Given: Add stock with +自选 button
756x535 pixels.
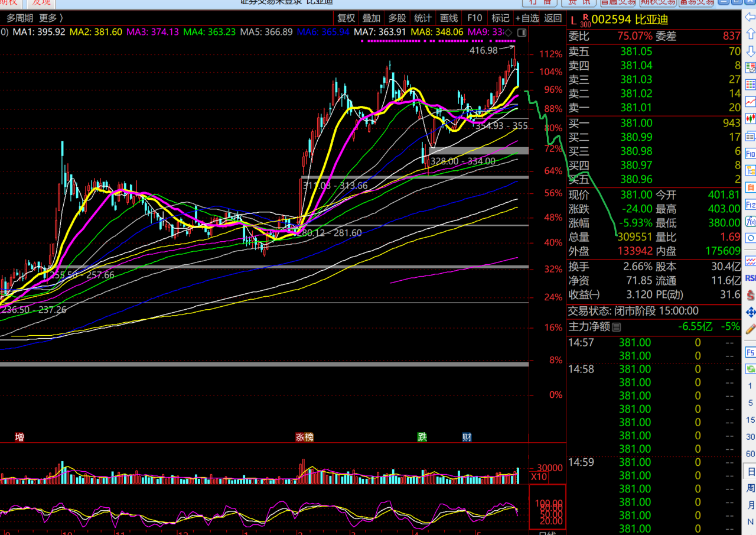Looking at the screenshot, I should (x=527, y=18).
